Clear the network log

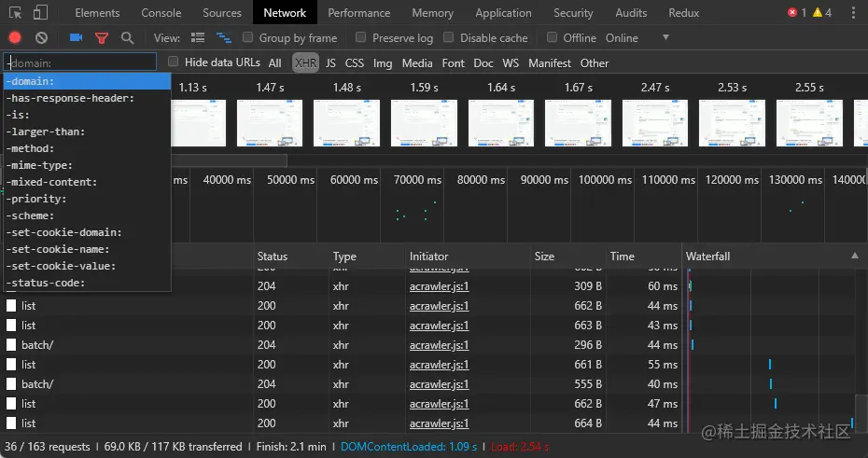[41, 37]
